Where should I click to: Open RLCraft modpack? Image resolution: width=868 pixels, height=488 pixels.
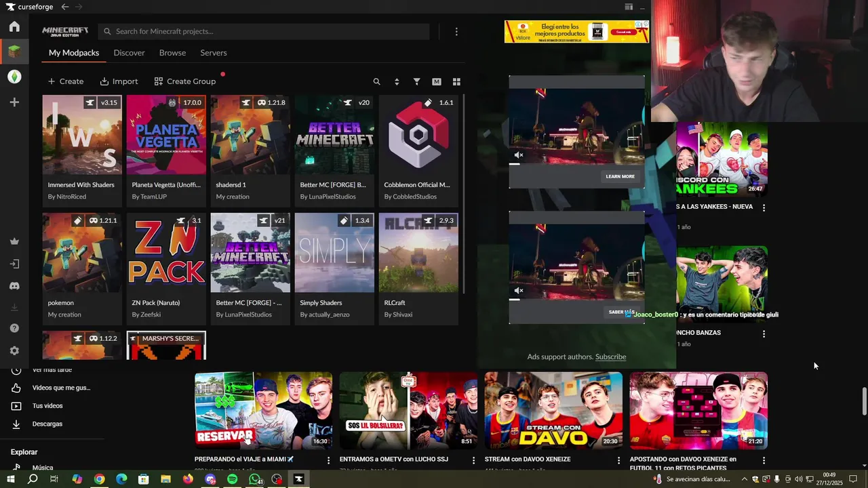coord(418,268)
